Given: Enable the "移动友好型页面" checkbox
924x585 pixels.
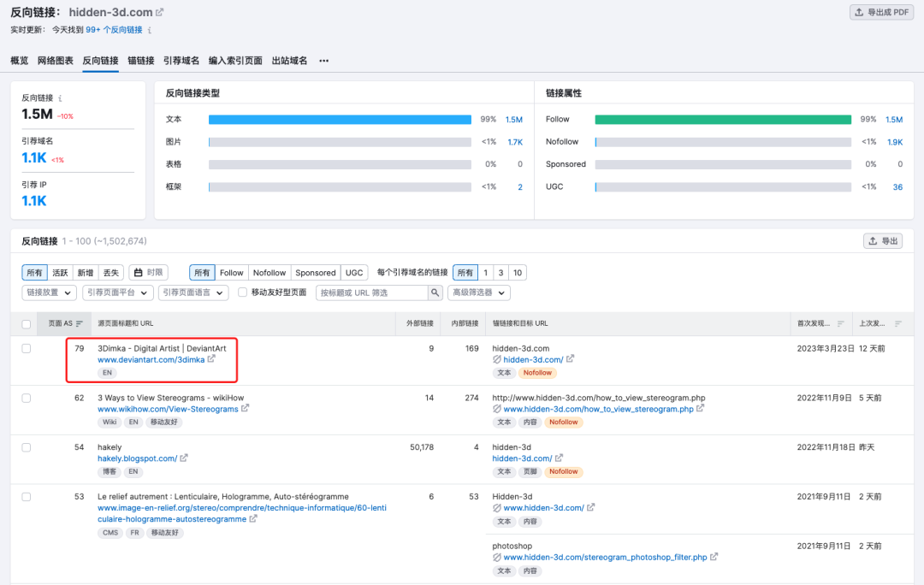Looking at the screenshot, I should [x=242, y=292].
